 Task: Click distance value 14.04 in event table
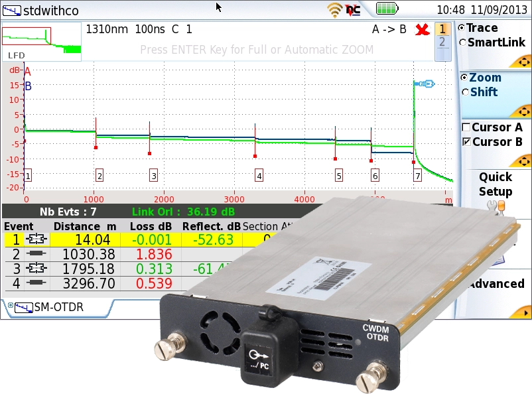(93, 239)
